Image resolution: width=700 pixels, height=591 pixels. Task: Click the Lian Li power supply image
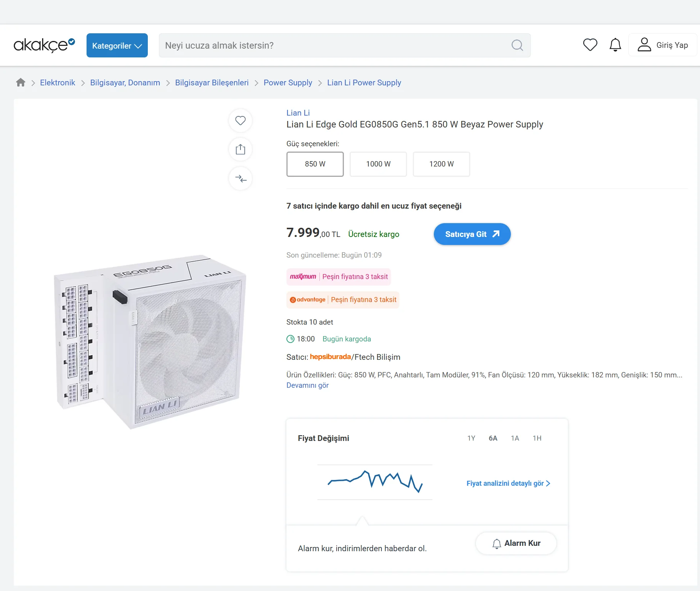[x=150, y=341]
